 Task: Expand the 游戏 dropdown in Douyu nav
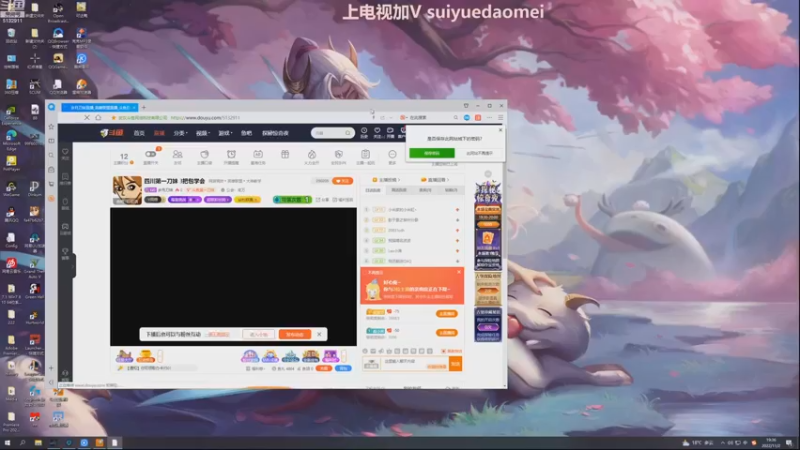point(226,133)
